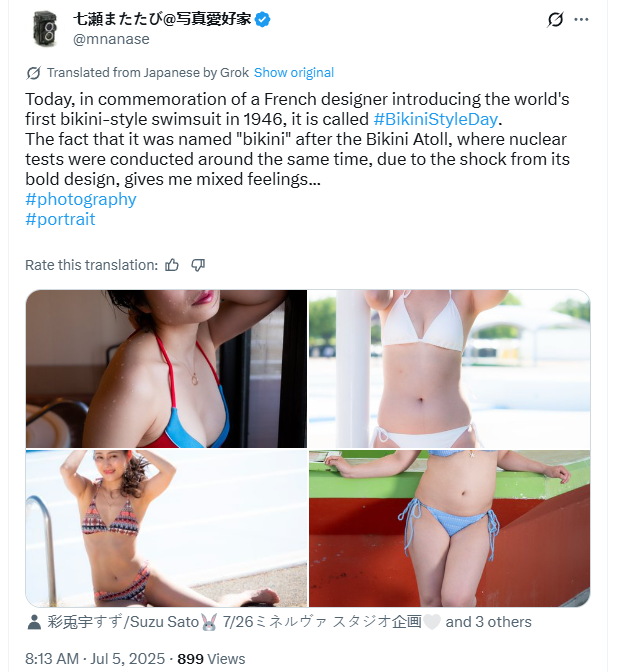Click the blue verified badge
Image resolution: width=628 pixels, height=672 pixels.
click(262, 20)
